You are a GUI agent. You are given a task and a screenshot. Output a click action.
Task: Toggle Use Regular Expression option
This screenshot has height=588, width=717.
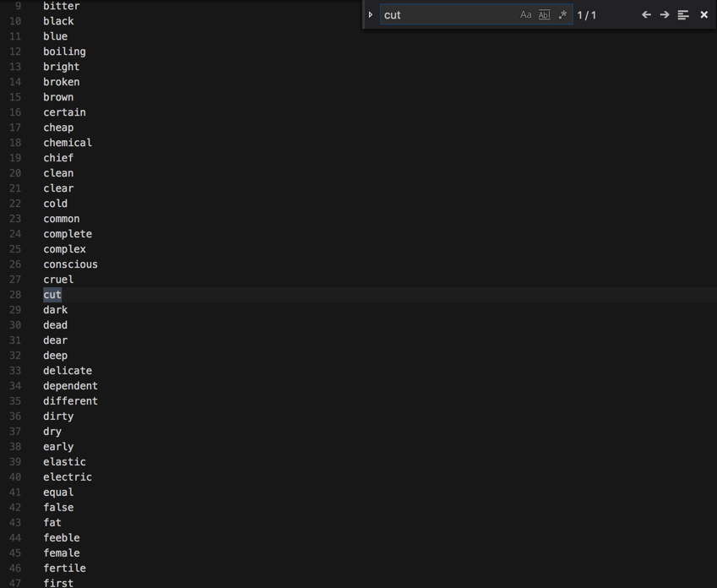[x=563, y=14]
